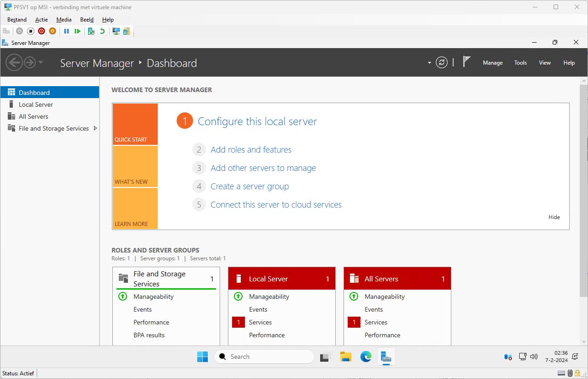Click the Turn Off (stop) VM icon

coord(31,31)
